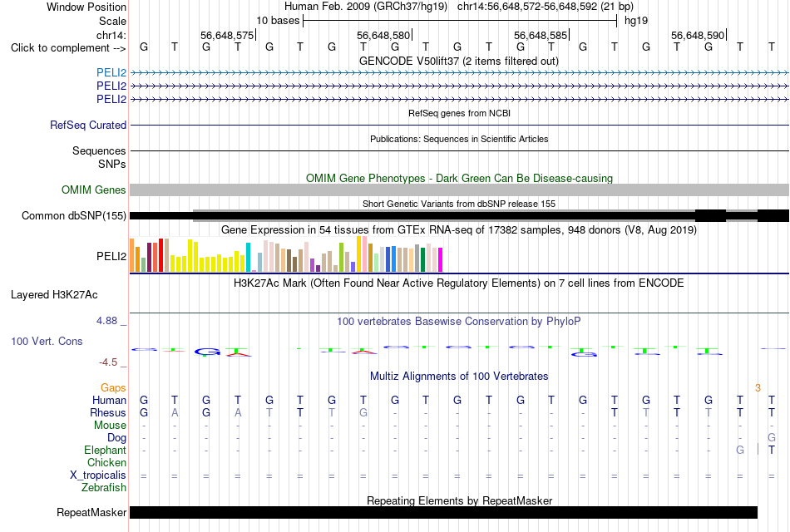Click the Window Position label
Image resolution: width=790 pixels, height=532 pixels.
(x=86, y=7)
